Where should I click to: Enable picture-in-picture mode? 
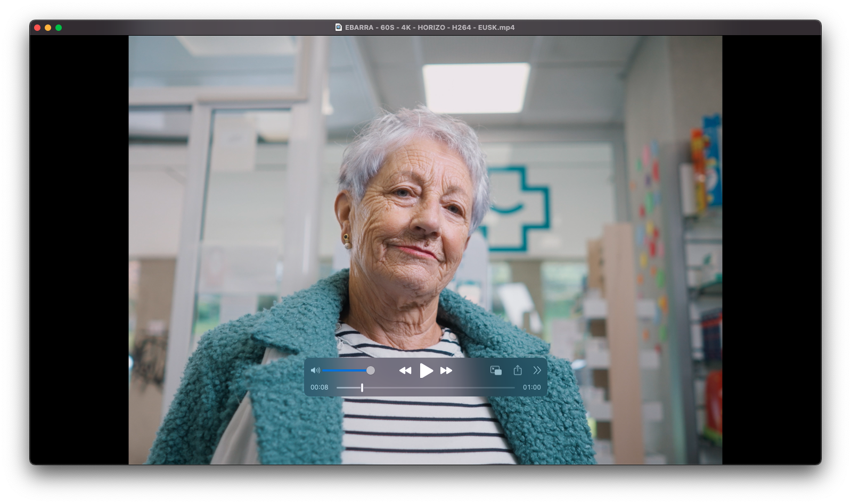[x=496, y=370]
